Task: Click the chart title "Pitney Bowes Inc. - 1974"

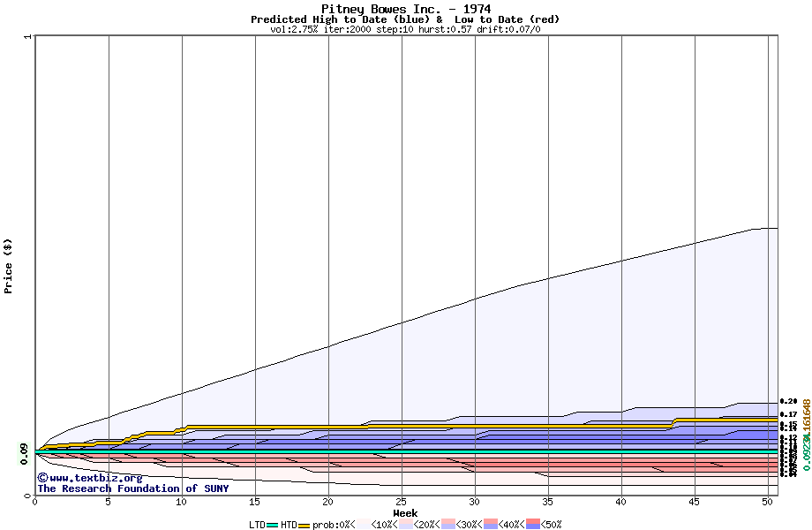Action: (x=406, y=9)
